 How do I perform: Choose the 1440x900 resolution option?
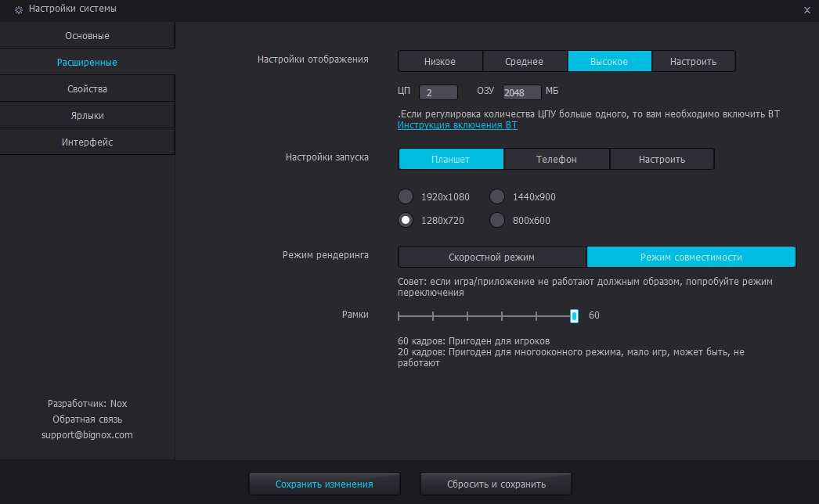point(497,197)
